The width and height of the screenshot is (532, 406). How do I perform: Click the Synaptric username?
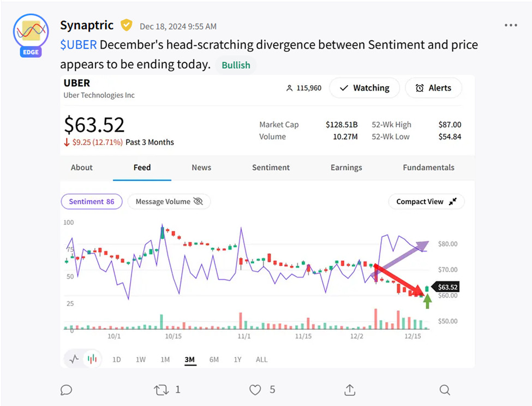click(87, 26)
